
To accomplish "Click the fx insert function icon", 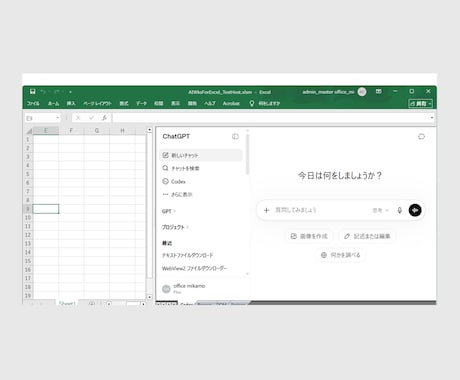I will click(x=104, y=118).
